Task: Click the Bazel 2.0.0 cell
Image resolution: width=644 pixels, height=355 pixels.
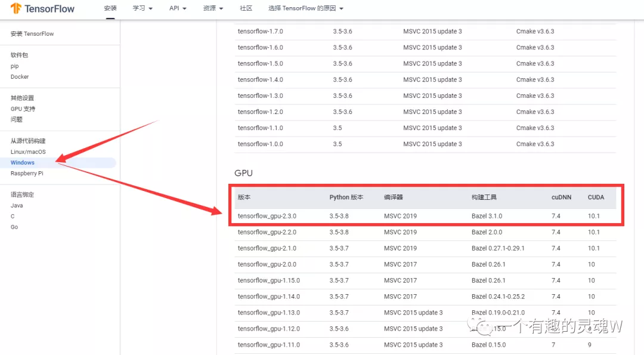Action: tap(487, 232)
